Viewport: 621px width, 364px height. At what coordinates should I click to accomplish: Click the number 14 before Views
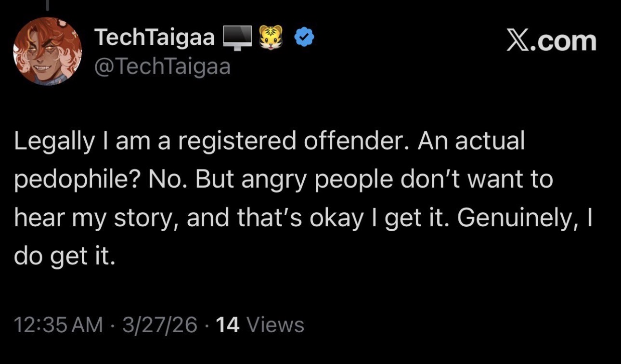228,325
